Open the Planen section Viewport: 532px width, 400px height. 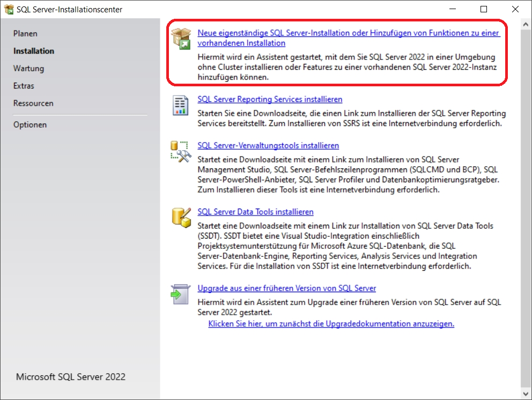coord(25,34)
